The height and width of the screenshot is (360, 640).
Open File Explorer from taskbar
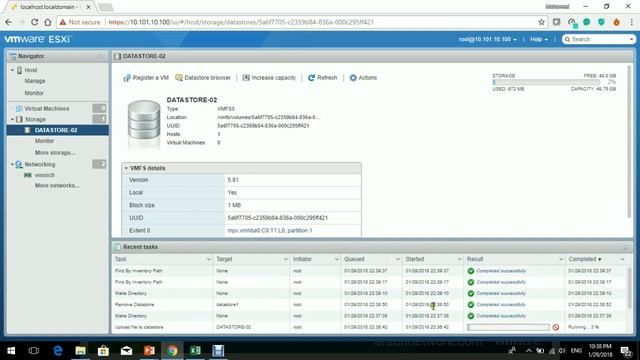click(80, 351)
